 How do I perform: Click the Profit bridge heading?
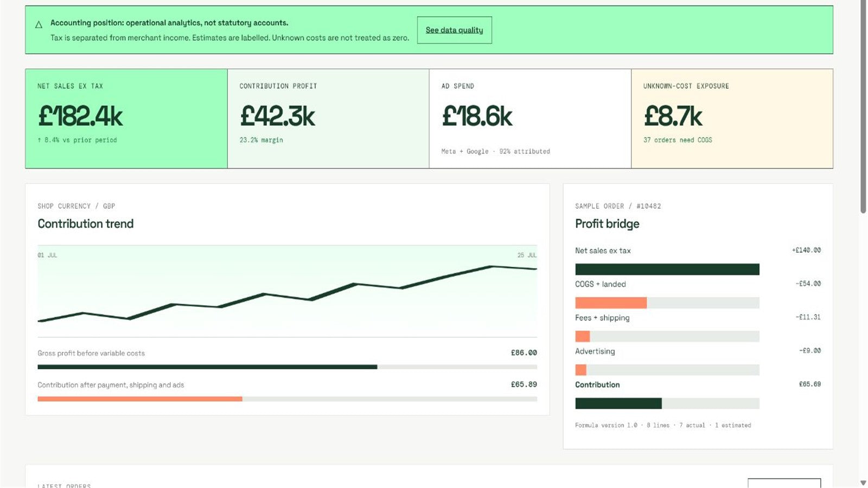607,224
